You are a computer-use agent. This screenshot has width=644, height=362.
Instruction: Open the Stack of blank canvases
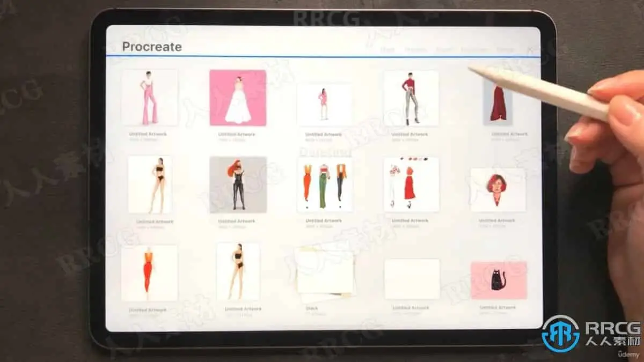tap(324, 272)
